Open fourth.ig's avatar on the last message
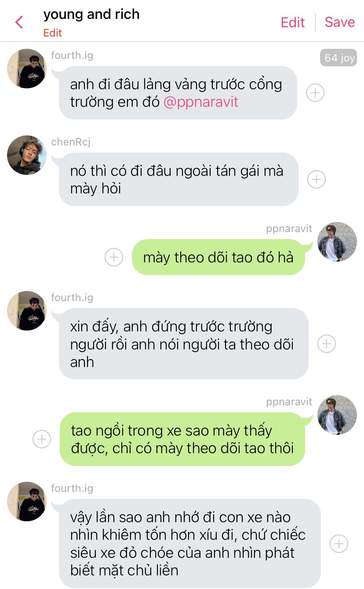This screenshot has width=364, height=589. tap(26, 502)
